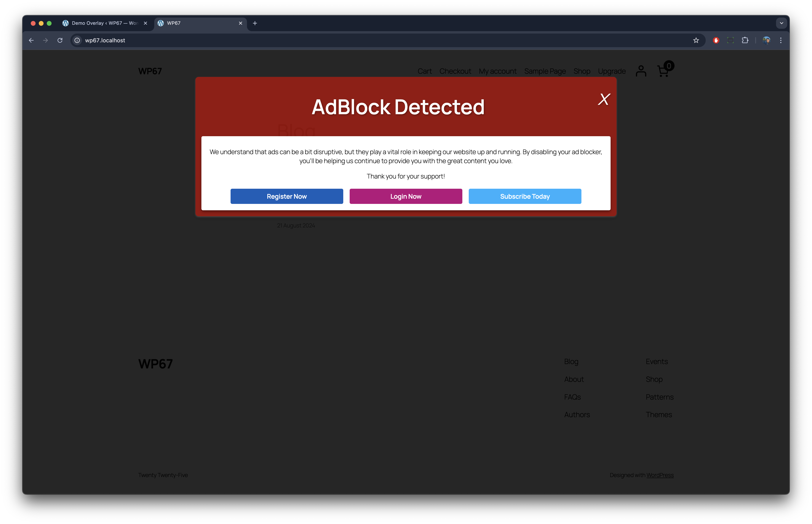Reload the page with the refresh icon
This screenshot has height=524, width=812.
[60, 41]
